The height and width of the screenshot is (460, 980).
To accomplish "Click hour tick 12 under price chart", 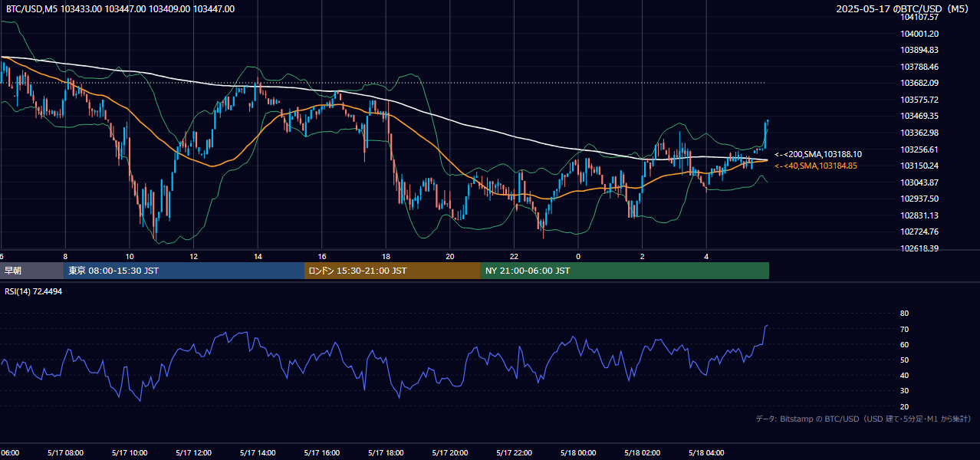I will [x=193, y=256].
